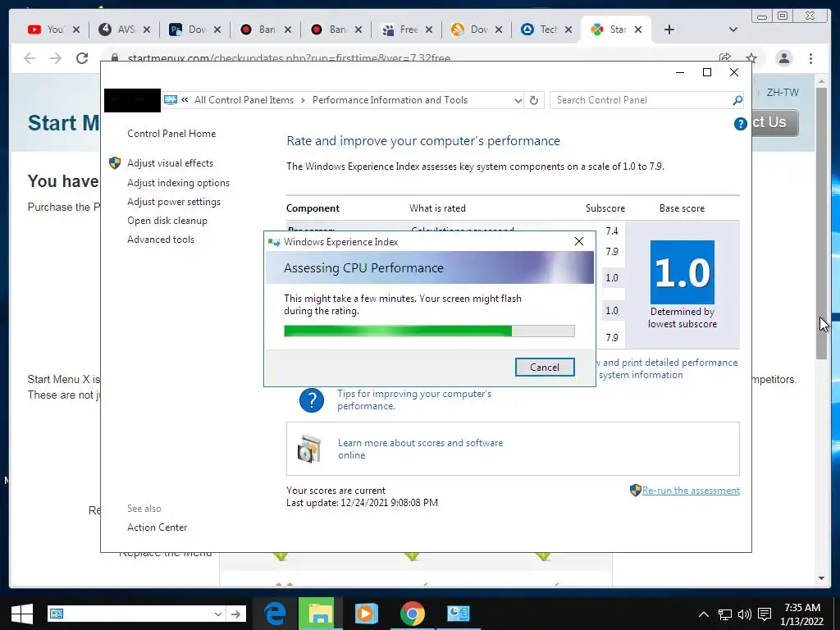Click the blue question mark tips icon

(x=311, y=400)
